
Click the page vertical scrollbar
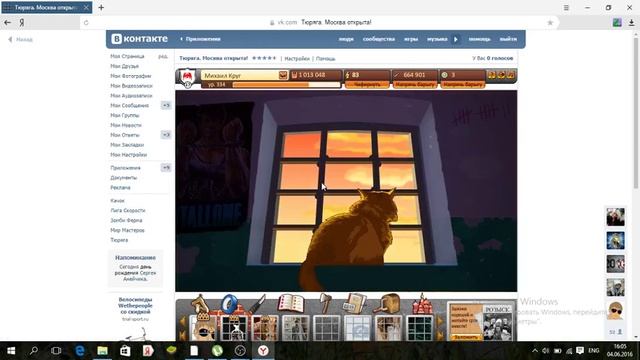[x=636, y=114]
